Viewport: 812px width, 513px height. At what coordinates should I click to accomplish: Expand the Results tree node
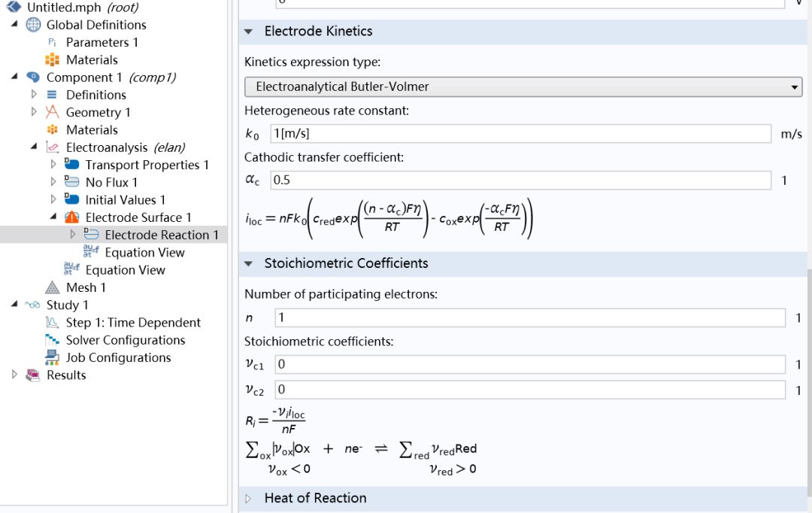(14, 375)
